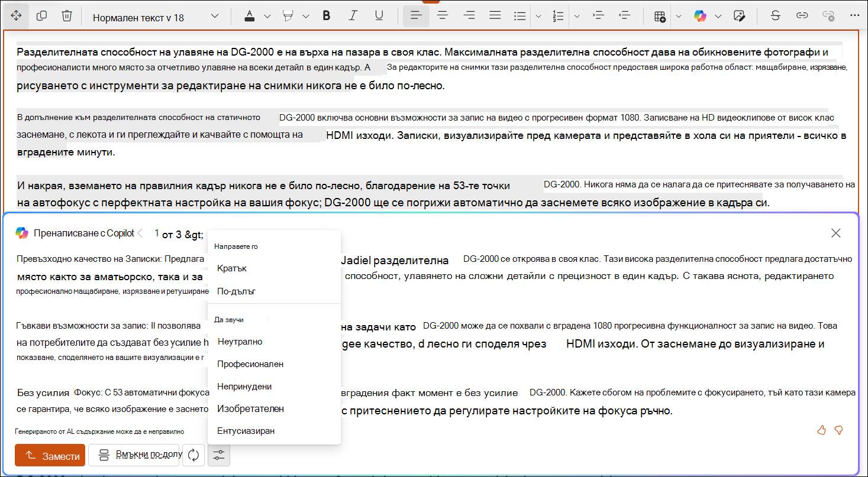Viewport: 868px width, 477px height.
Task: Select the Професионален tone option
Action: [x=275, y=364]
